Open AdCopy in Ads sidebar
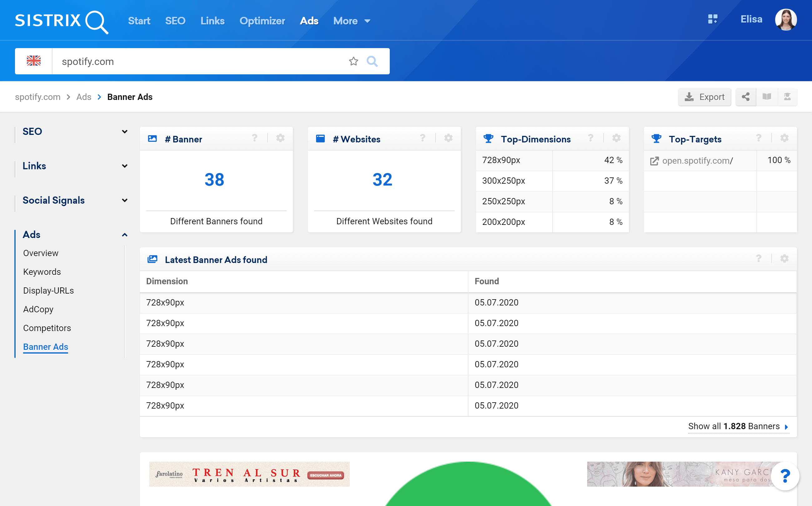The image size is (812, 506). tap(38, 309)
